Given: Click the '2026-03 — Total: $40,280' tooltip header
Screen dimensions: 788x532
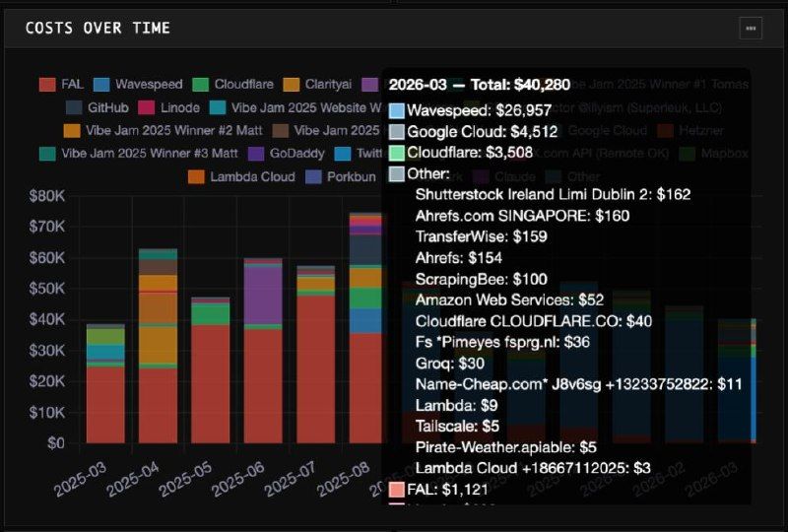Looking at the screenshot, I should tap(480, 85).
